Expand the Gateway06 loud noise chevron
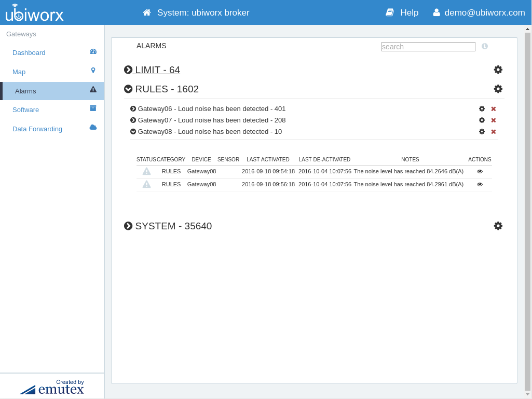The height and width of the screenshot is (399, 532). click(133, 109)
